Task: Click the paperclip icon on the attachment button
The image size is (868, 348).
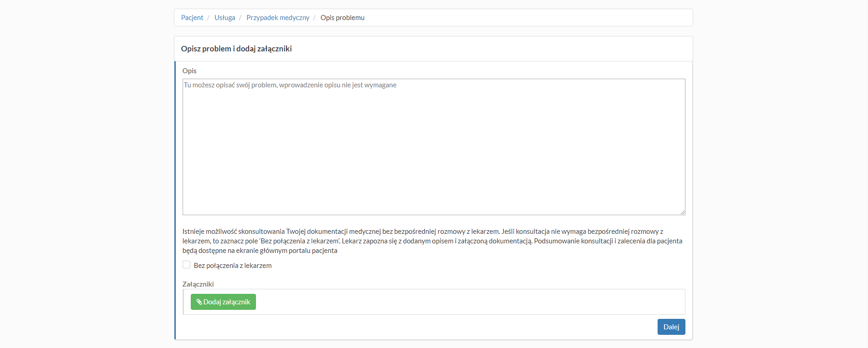Action: [x=199, y=302]
